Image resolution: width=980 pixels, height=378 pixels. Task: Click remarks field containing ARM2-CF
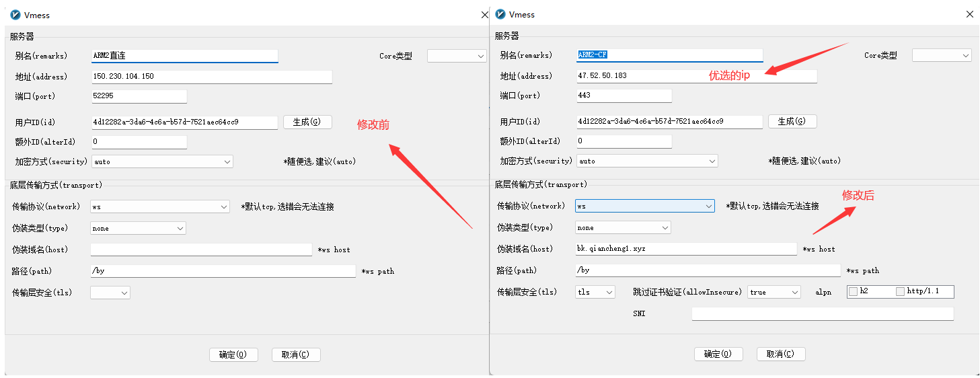[669, 55]
